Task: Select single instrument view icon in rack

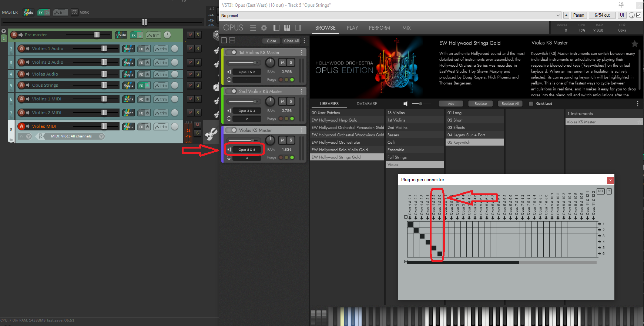Action: coord(224,40)
